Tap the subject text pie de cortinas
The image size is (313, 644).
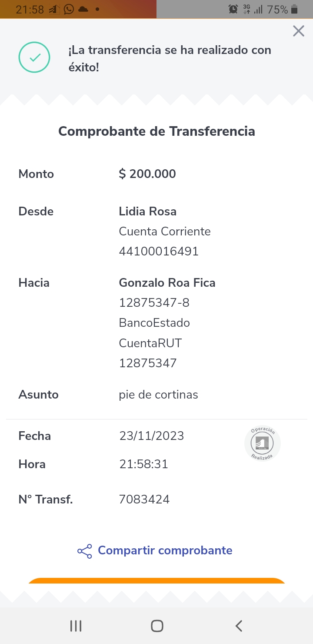pyautogui.click(x=158, y=395)
